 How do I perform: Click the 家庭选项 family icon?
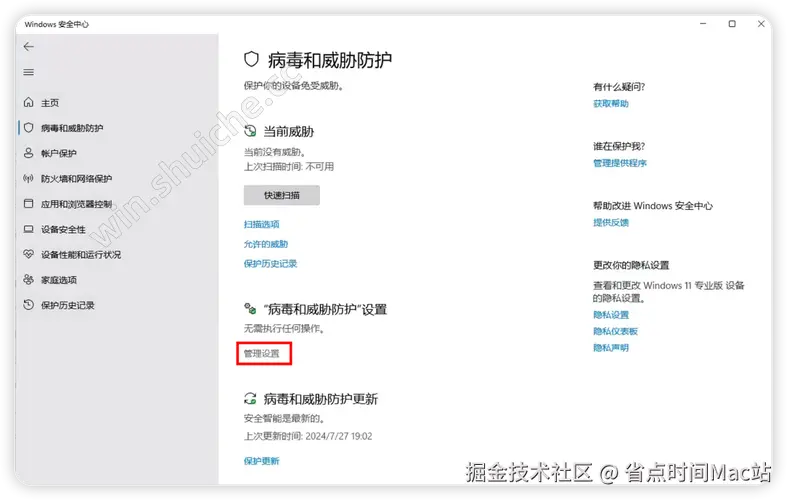pyautogui.click(x=29, y=279)
